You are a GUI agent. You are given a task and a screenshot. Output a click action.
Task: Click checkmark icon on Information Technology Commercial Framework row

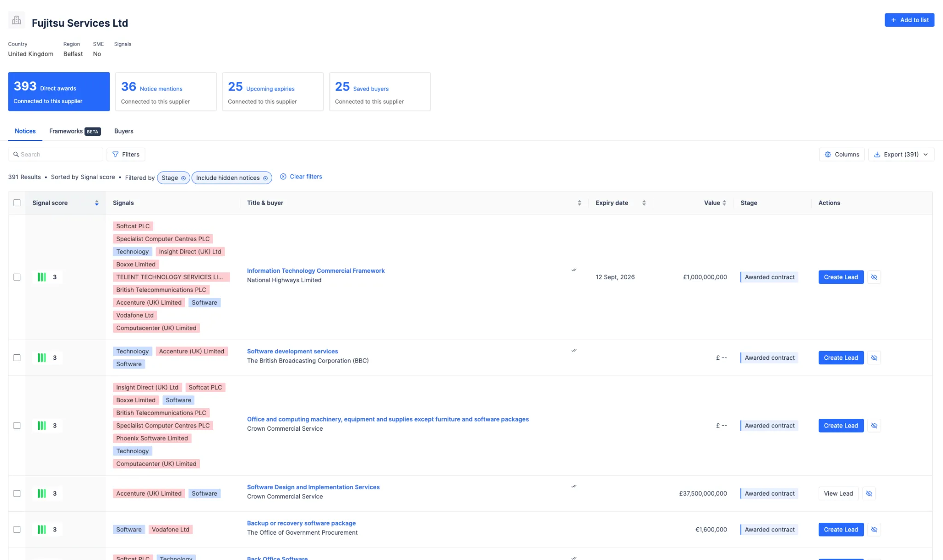tap(574, 270)
